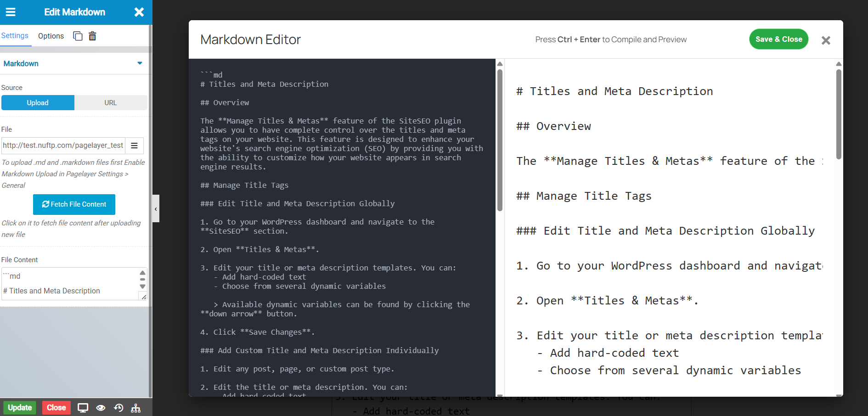Click '2. Open **Titles & Metas**.' in preview
Viewport: 868px width, 416px height.
(607, 301)
